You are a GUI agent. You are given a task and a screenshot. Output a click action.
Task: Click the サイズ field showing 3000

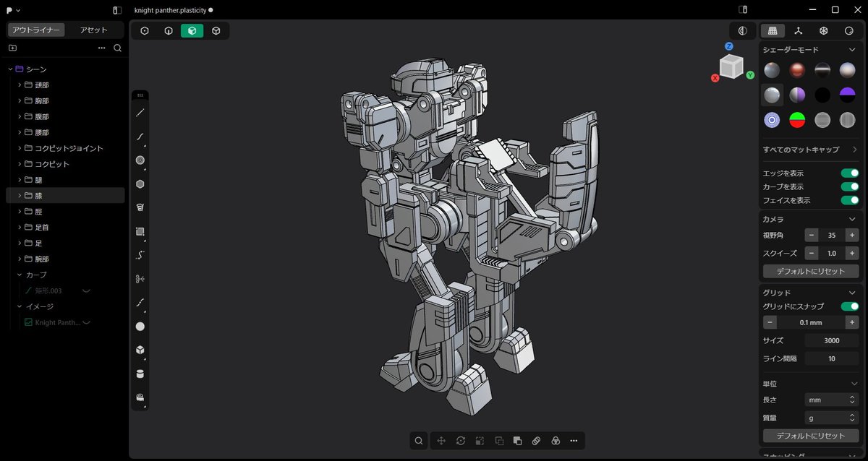pos(831,340)
